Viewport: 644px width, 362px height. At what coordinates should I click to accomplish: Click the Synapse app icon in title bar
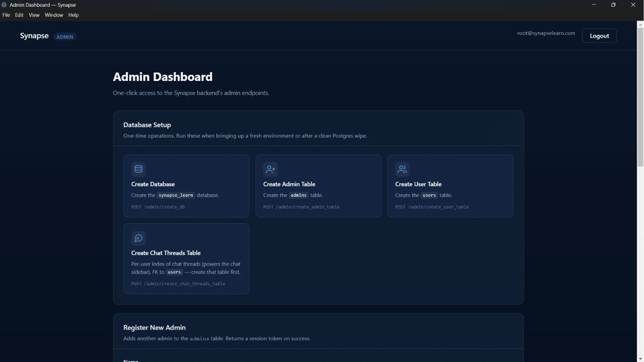(4, 5)
